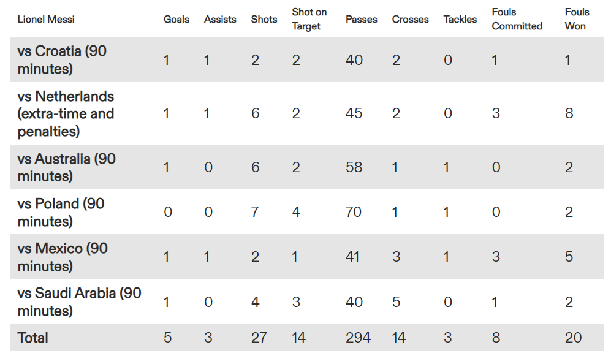Click the Goals column header

pyautogui.click(x=176, y=20)
